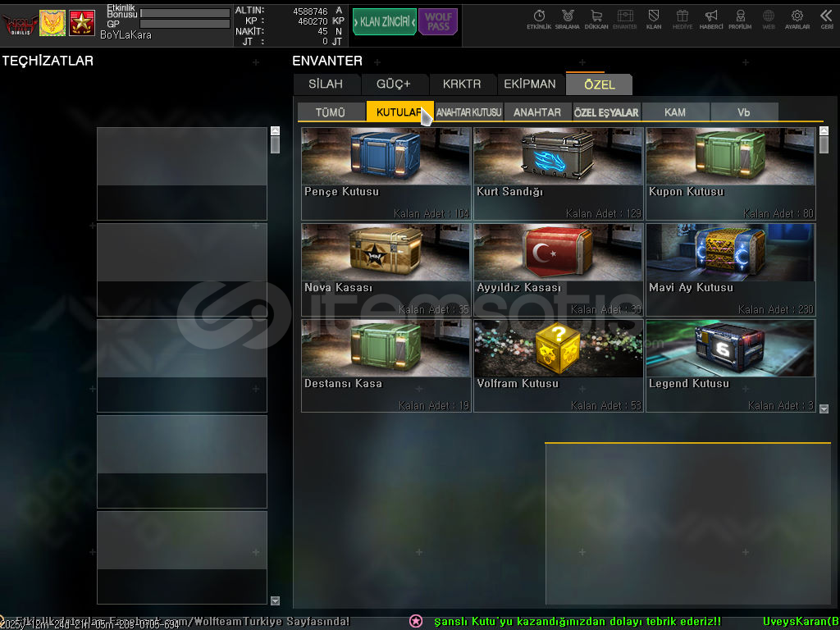Click 'Kalan Adet : 104' text
The height and width of the screenshot is (630, 840).
pyautogui.click(x=431, y=214)
